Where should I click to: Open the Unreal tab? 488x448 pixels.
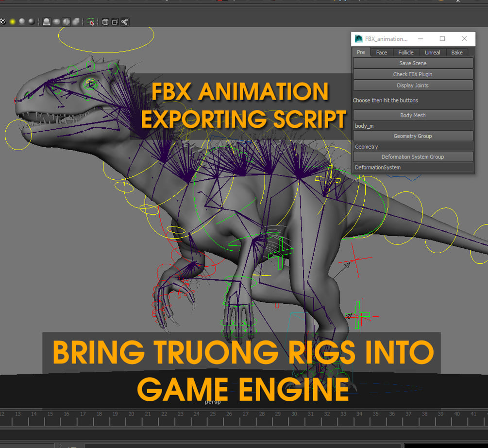[x=433, y=52]
